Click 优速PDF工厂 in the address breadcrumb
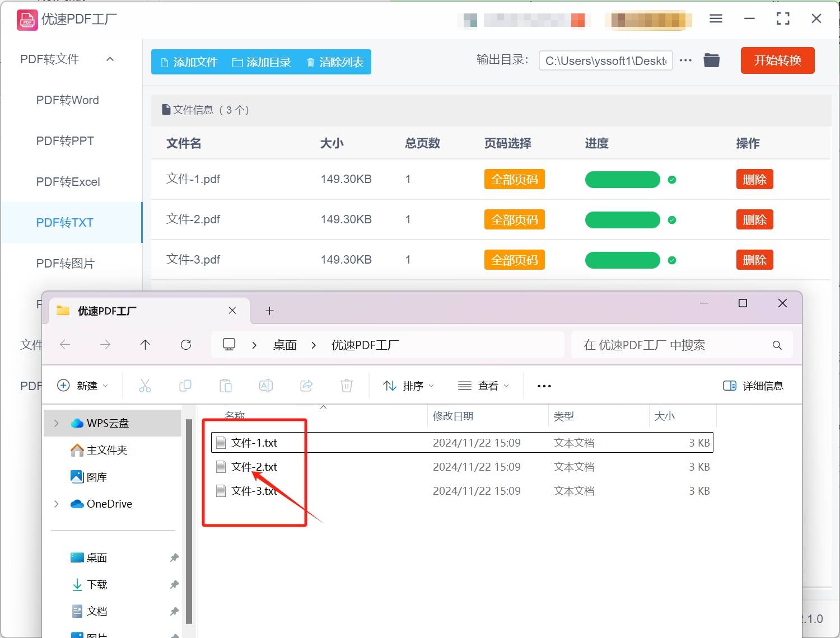Image resolution: width=840 pixels, height=638 pixels. pyautogui.click(x=365, y=345)
